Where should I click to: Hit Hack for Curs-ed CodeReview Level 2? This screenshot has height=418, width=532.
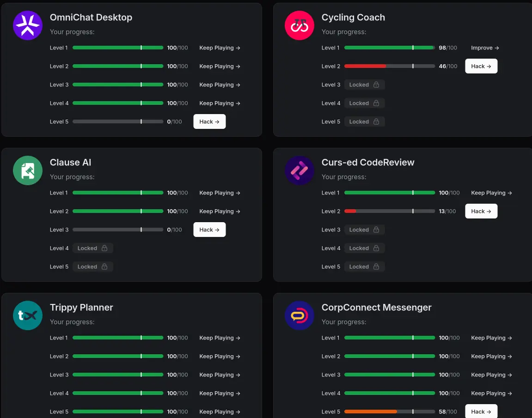coord(481,211)
